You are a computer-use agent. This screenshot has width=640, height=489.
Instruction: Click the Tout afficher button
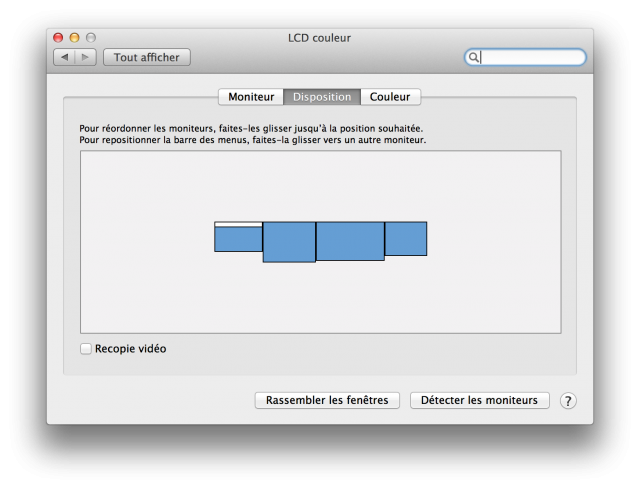(147, 57)
